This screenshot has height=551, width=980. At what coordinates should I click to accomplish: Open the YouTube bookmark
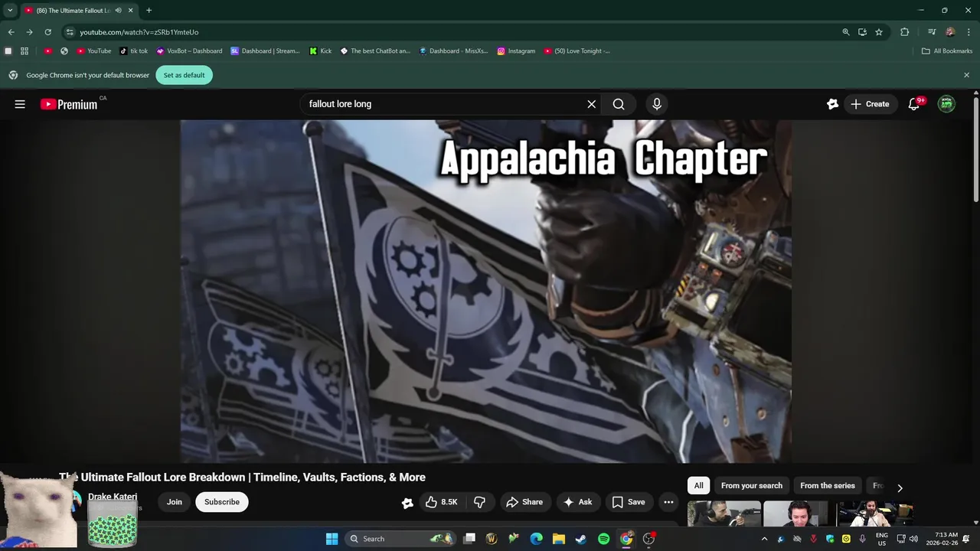coord(94,51)
